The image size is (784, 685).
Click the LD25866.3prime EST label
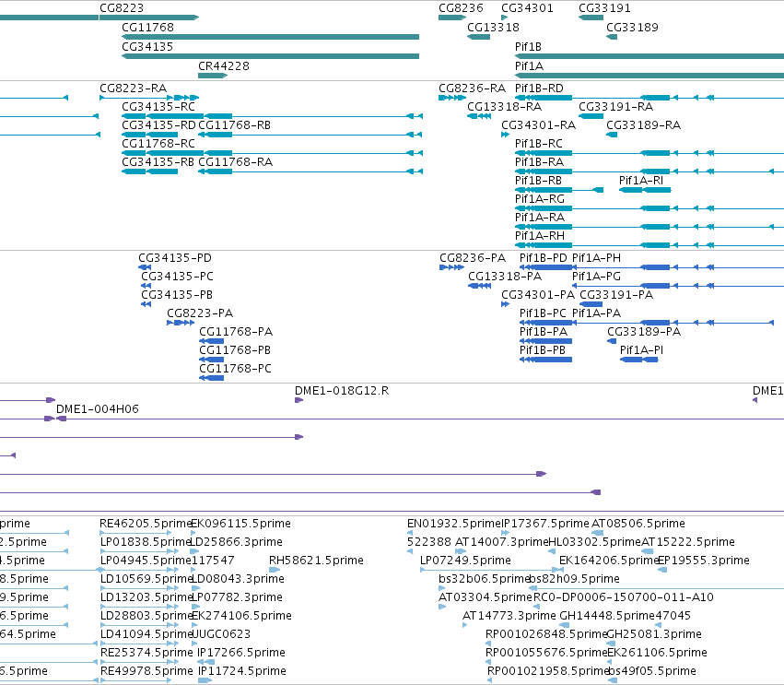[237, 542]
